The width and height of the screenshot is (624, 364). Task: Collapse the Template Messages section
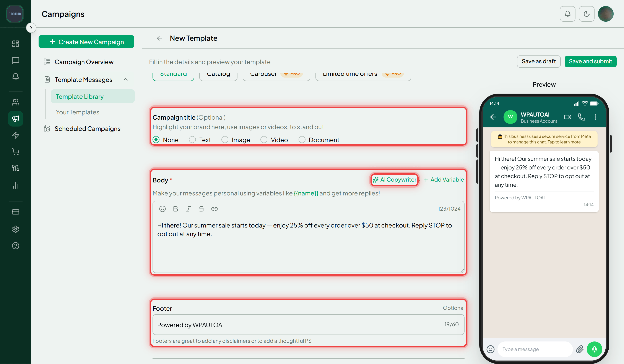point(125,80)
